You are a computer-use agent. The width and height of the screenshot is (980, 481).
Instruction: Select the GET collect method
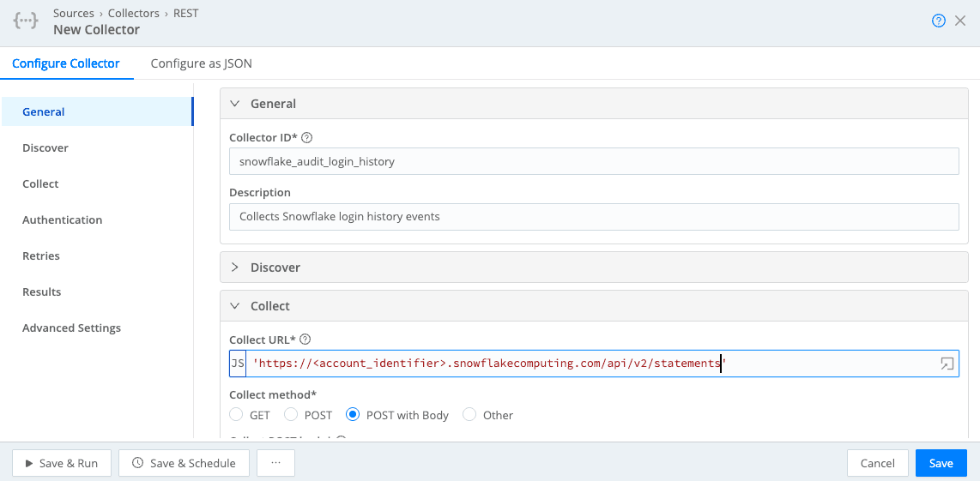click(x=237, y=415)
